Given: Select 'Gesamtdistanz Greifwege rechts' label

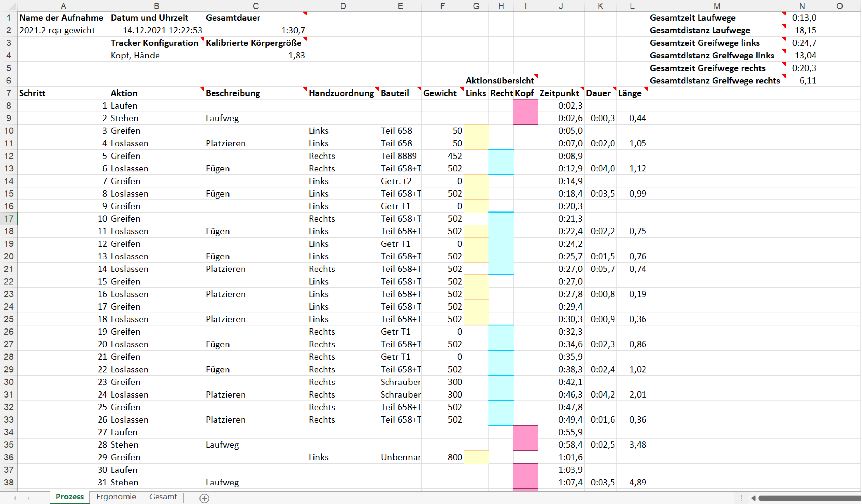Looking at the screenshot, I should [x=717, y=81].
